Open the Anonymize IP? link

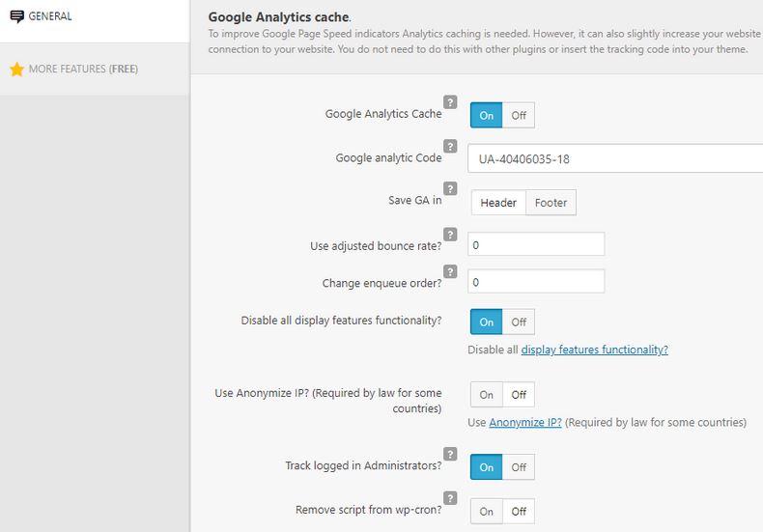(525, 422)
